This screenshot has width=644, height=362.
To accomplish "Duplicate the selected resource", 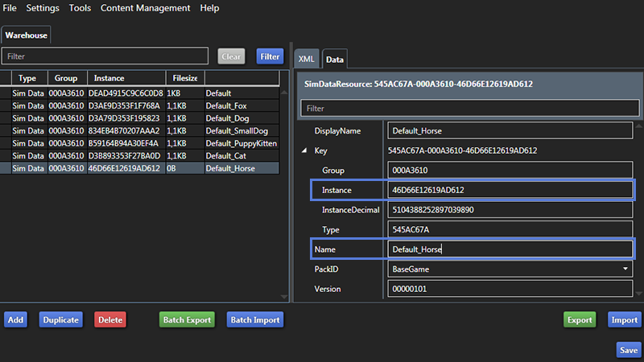I will click(61, 319).
